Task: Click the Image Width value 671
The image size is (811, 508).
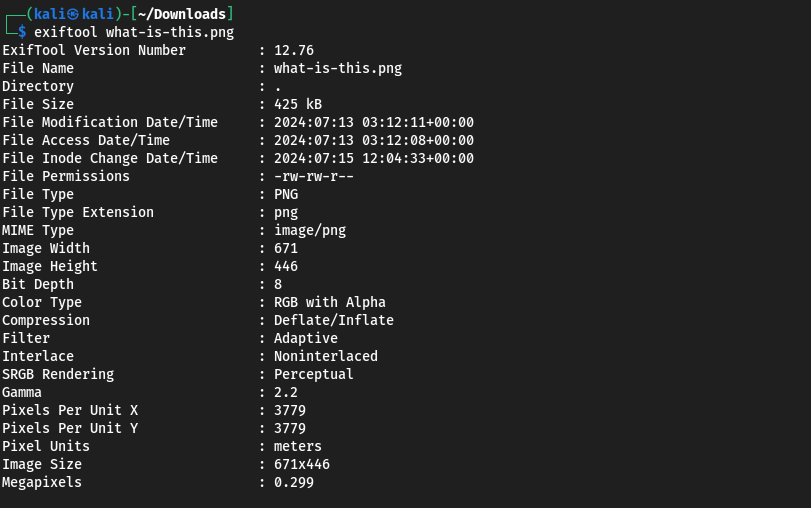Action: tap(286, 248)
